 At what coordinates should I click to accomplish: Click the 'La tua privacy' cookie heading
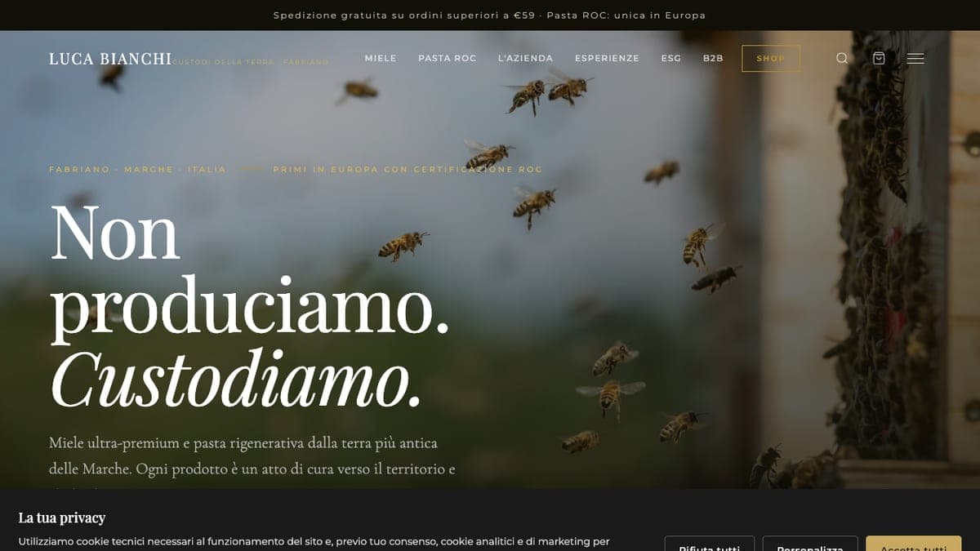(62, 518)
